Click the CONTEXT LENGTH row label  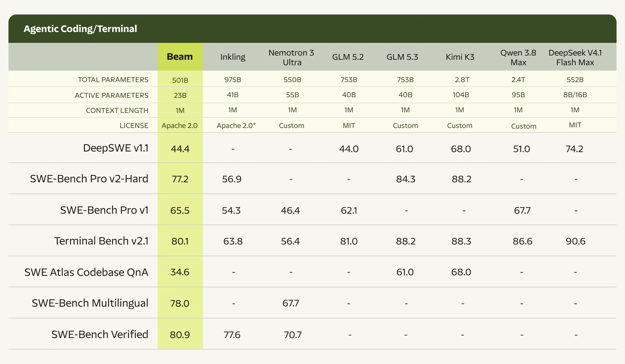coord(117,110)
